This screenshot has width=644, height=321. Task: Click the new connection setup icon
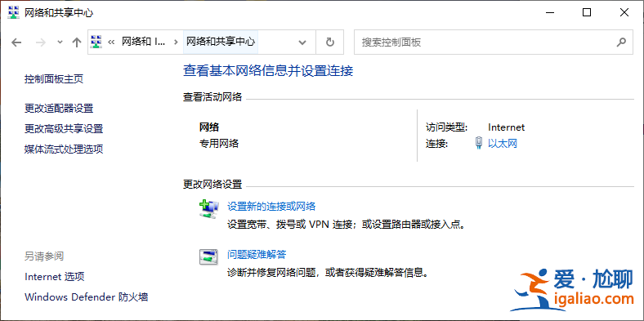click(x=209, y=208)
